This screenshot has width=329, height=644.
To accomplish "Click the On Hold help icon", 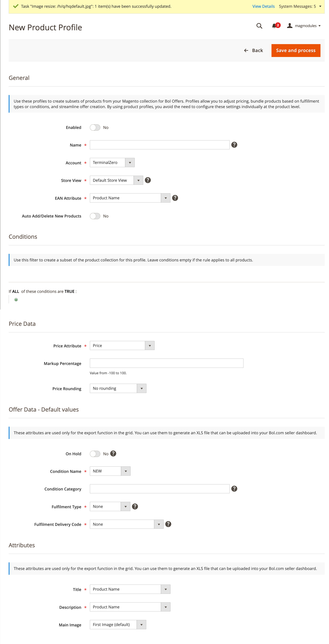I will (113, 454).
